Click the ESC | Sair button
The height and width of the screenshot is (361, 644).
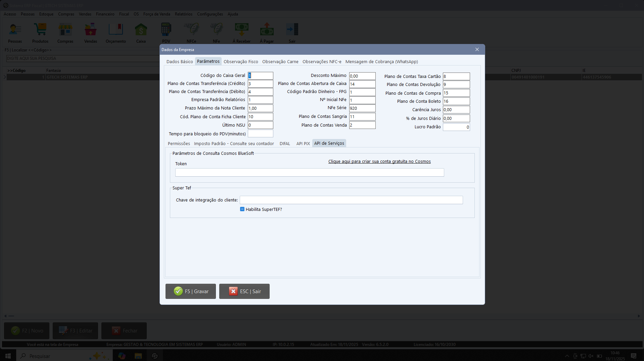tap(244, 291)
